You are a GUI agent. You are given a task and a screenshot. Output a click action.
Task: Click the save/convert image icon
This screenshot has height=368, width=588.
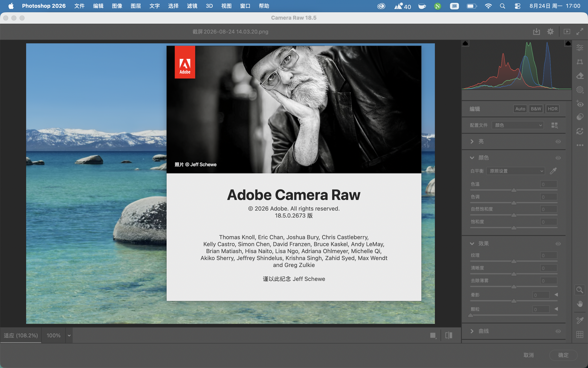point(536,32)
